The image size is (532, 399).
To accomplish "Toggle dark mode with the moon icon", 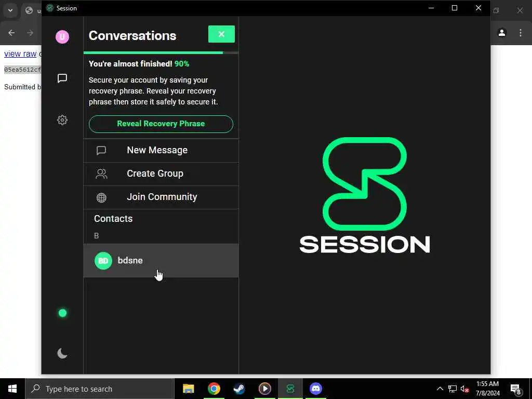I will pyautogui.click(x=62, y=353).
